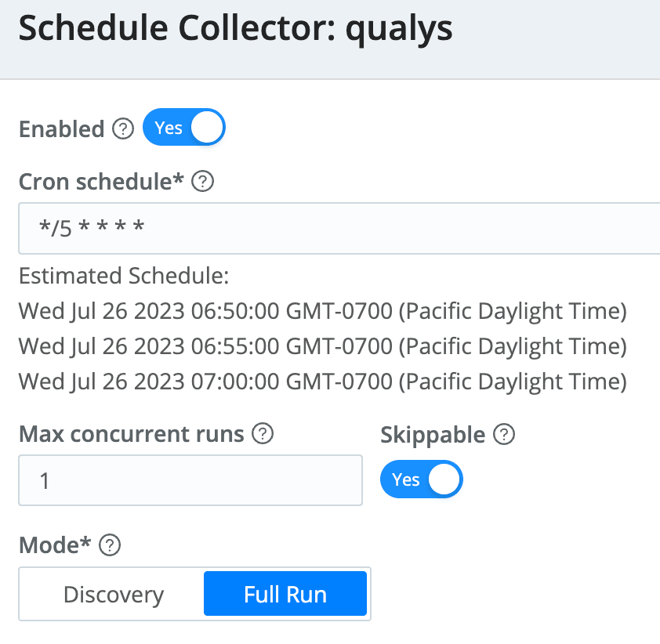
Task: Click the Estimated Schedule label
Action: tap(123, 277)
